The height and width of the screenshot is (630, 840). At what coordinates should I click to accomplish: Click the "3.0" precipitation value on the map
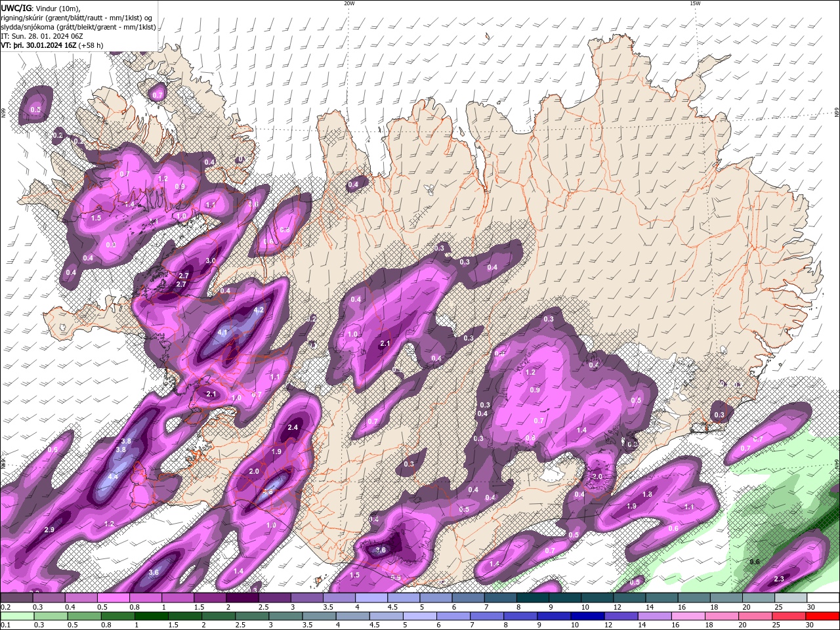click(211, 261)
